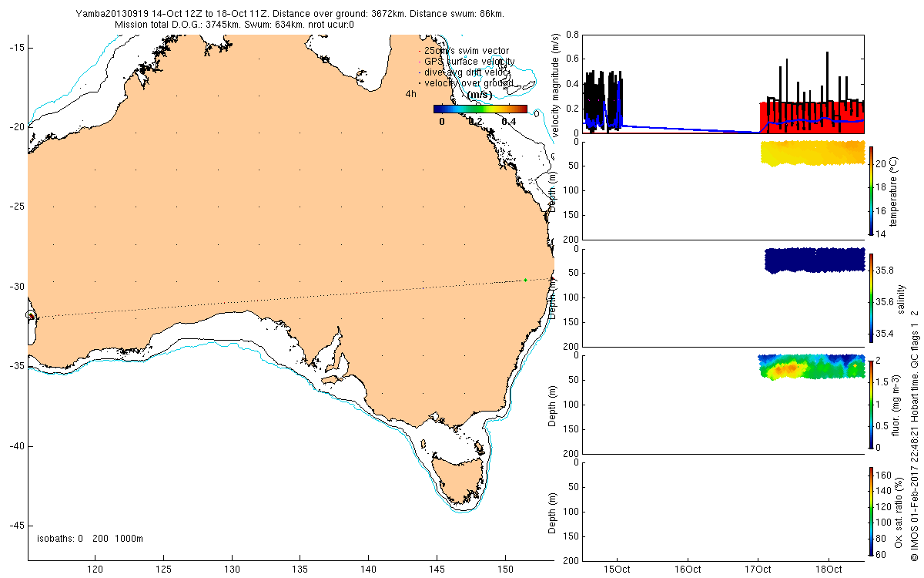Image resolution: width=924 pixels, height=578 pixels.
Task: Click the red start marker on the west coast
Action: pos(30,315)
